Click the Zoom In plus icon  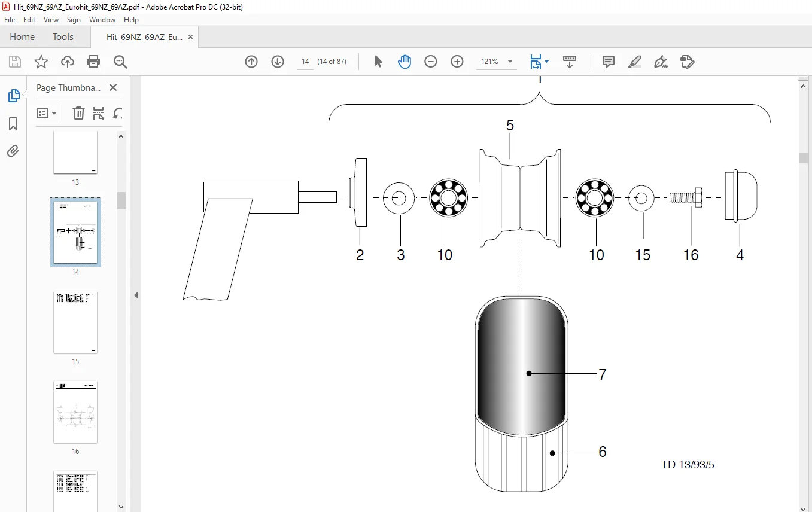tap(457, 62)
